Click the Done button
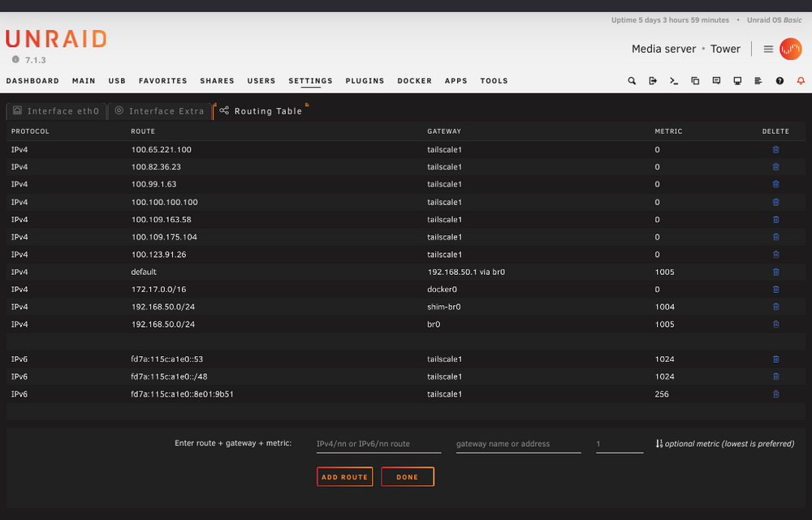 (x=408, y=477)
